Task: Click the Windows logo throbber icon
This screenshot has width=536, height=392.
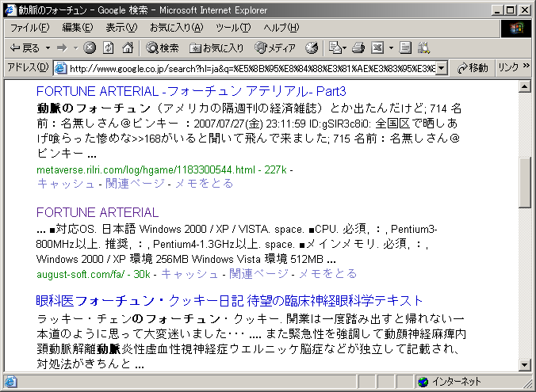Action: click(x=516, y=29)
